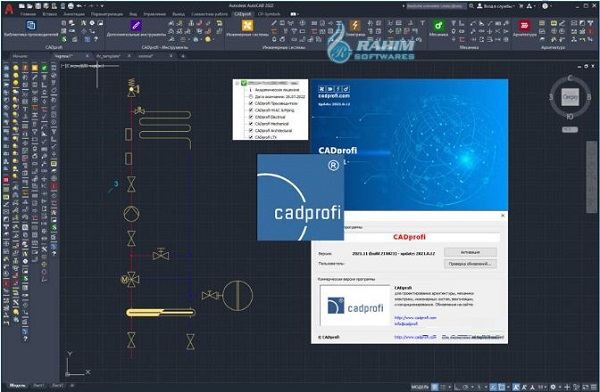Viewport: 600px width, 392px height.
Task: Open the Autodesk App Store cart icon
Action: click(x=521, y=6)
